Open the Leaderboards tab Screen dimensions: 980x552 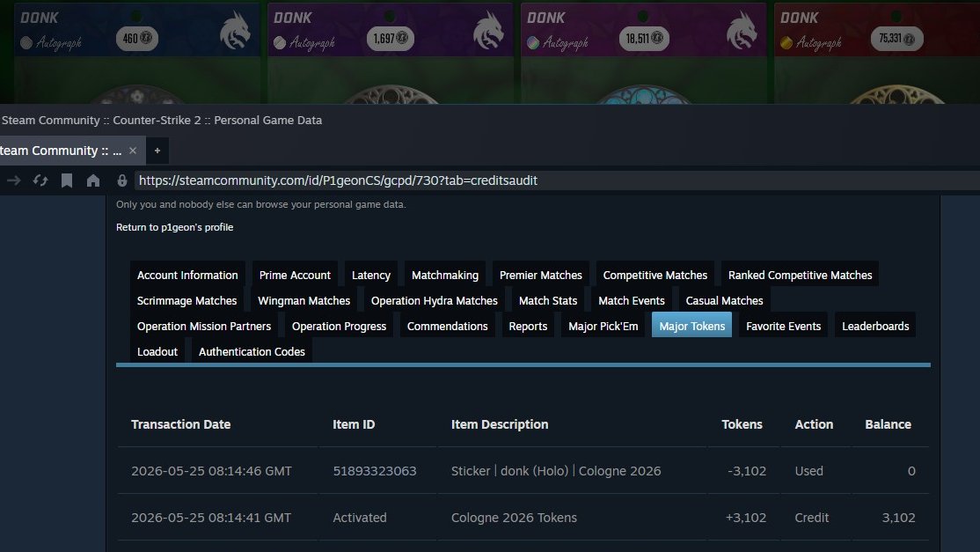[x=875, y=327]
